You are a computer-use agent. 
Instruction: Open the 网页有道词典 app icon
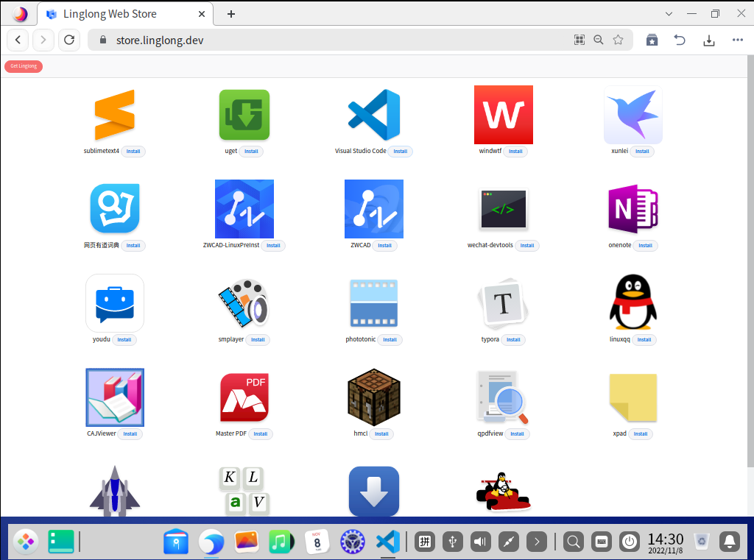(114, 208)
